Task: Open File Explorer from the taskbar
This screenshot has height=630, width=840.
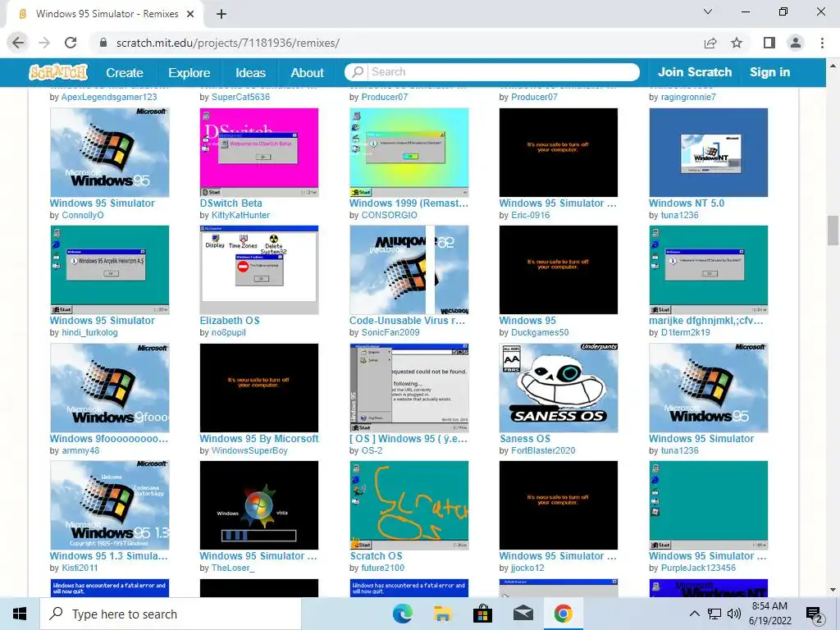Action: click(x=442, y=614)
